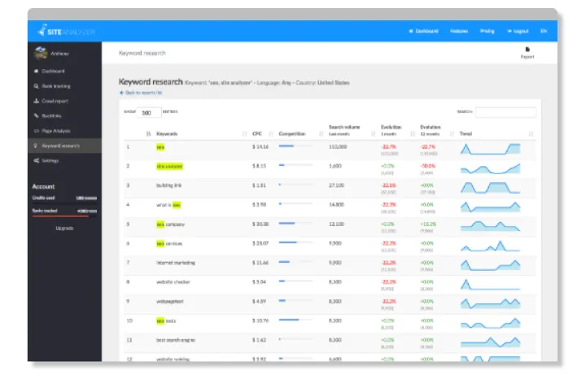This screenshot has height=392, width=586.
Task: Sort table by the Competition column
Action: click(291, 133)
